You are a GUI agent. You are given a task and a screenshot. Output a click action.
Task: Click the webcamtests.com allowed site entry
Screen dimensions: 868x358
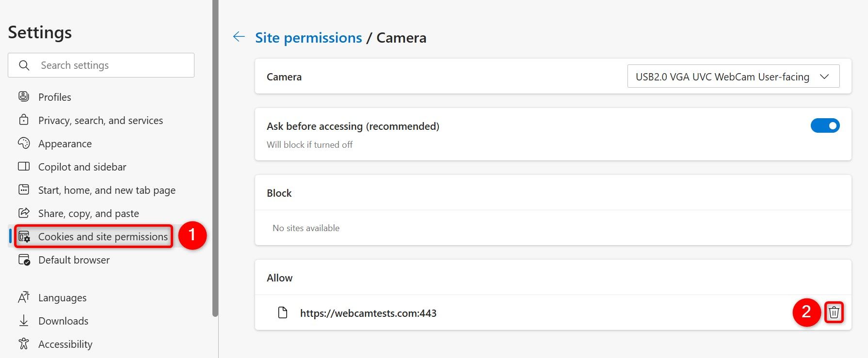[368, 313]
